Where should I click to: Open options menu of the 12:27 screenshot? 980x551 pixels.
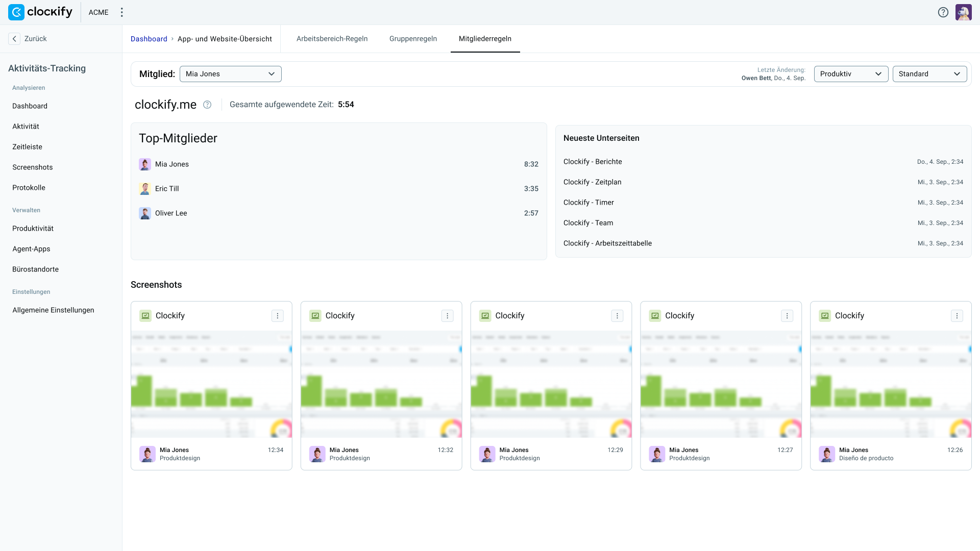pos(787,316)
